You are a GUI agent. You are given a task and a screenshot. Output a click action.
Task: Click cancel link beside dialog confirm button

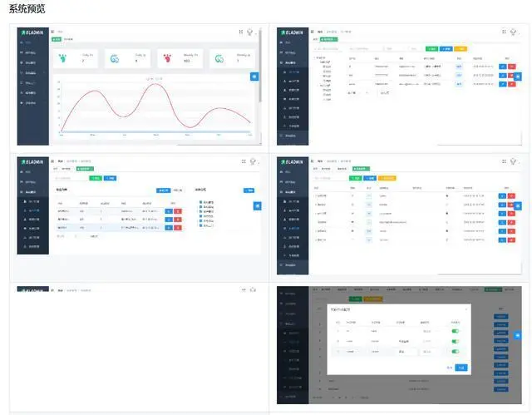pos(450,368)
